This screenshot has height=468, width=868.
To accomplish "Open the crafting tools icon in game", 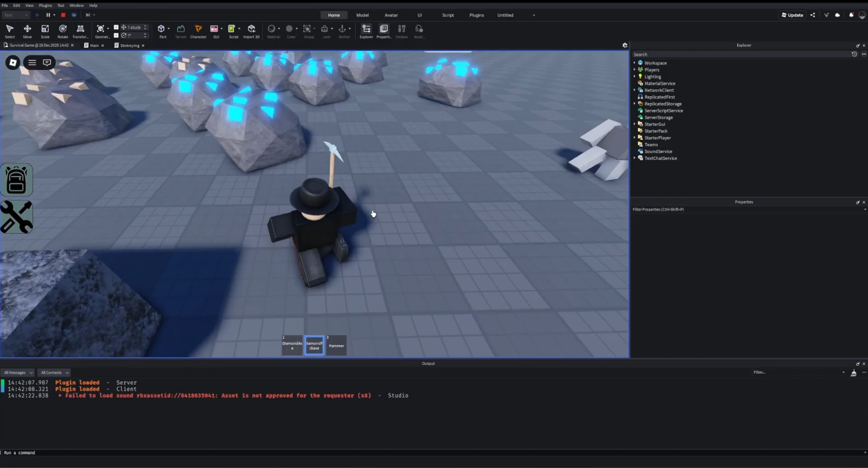I will [x=16, y=217].
